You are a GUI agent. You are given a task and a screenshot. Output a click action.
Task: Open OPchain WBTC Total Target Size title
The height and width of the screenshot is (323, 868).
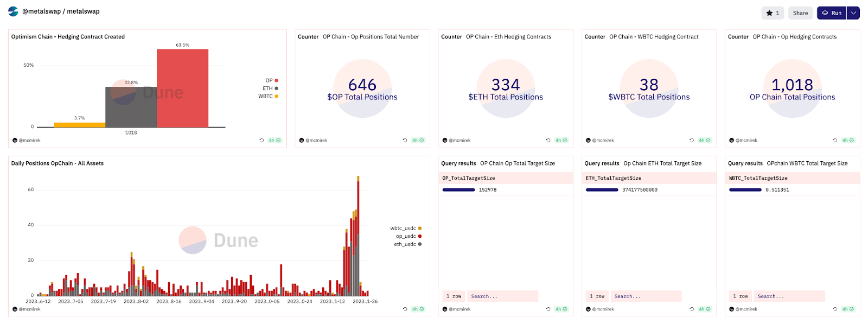pyautogui.click(x=807, y=163)
